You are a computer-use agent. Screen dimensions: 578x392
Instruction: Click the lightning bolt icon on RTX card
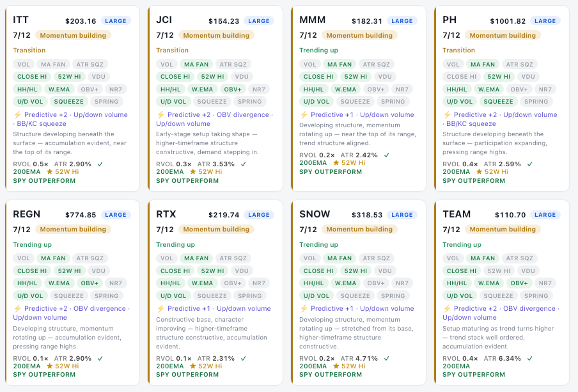point(160,309)
